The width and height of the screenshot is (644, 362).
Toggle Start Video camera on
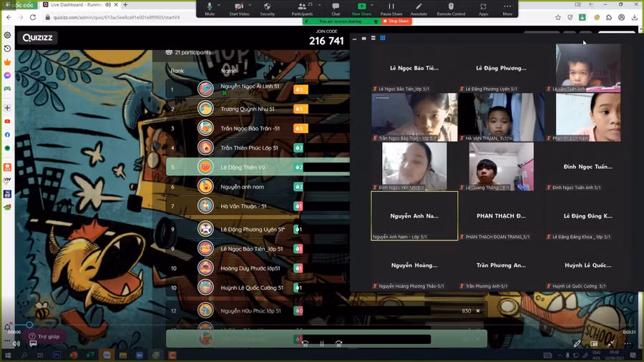click(238, 6)
